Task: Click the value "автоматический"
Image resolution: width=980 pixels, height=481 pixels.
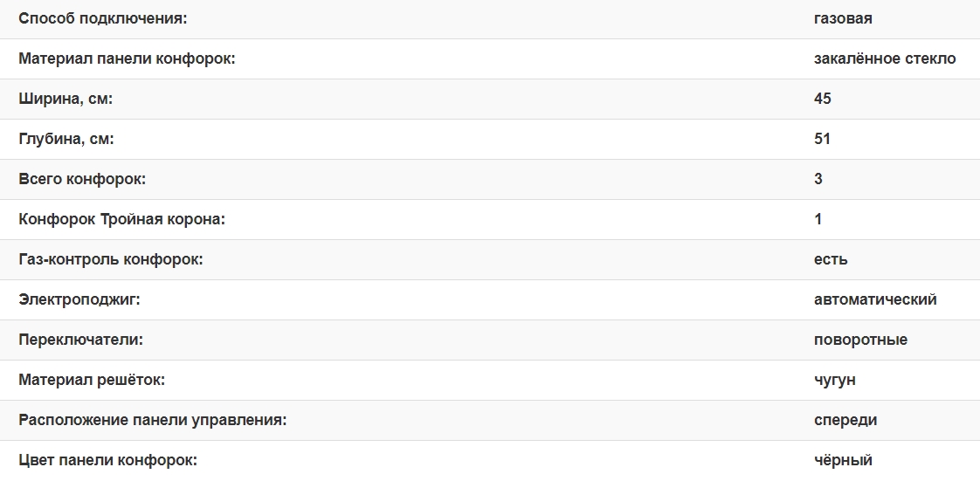Action: coord(875,299)
